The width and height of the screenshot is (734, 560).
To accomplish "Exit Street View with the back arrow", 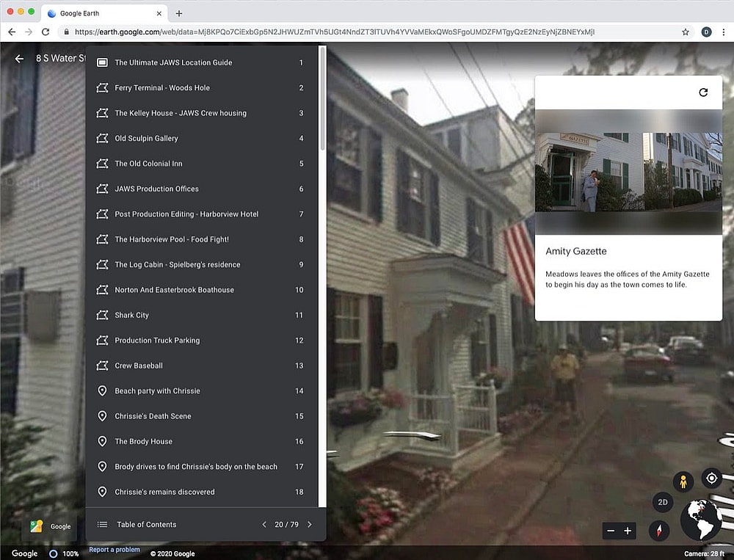I will pyautogui.click(x=19, y=59).
